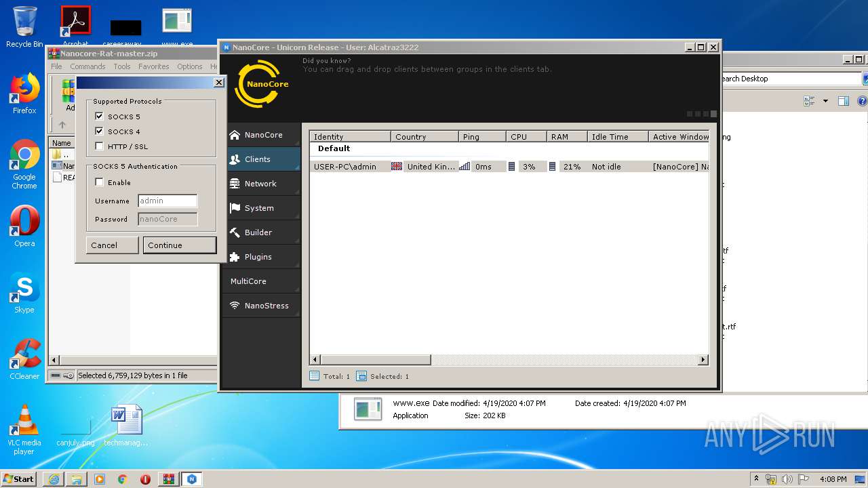
Task: Open the MultiCore section
Action: pyautogui.click(x=262, y=281)
